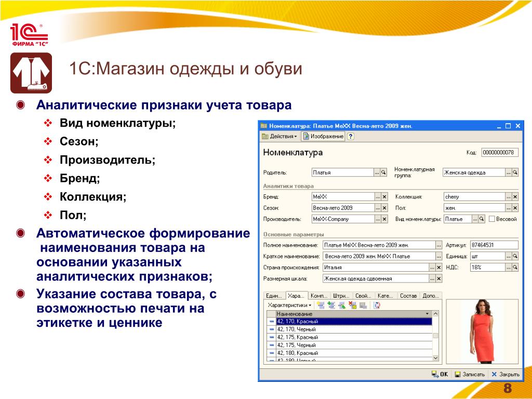Switch to the Штри... tab
This screenshot has width=532, height=399.
[341, 296]
